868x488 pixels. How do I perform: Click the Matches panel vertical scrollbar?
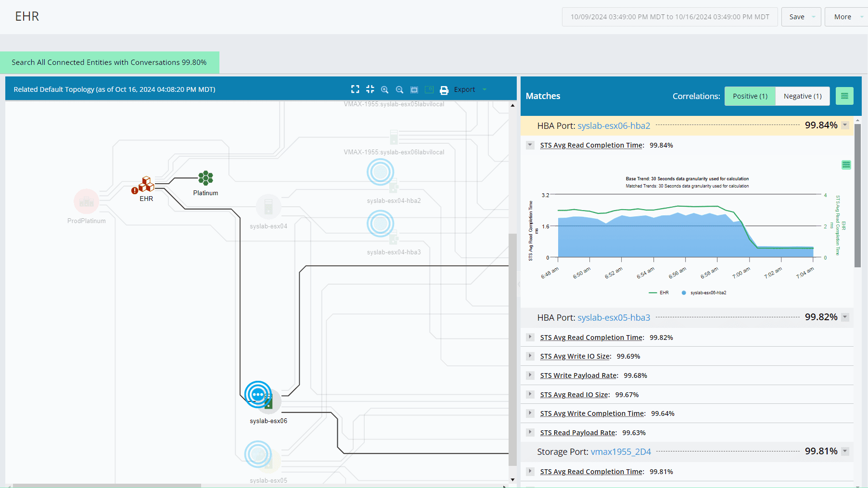(857, 195)
